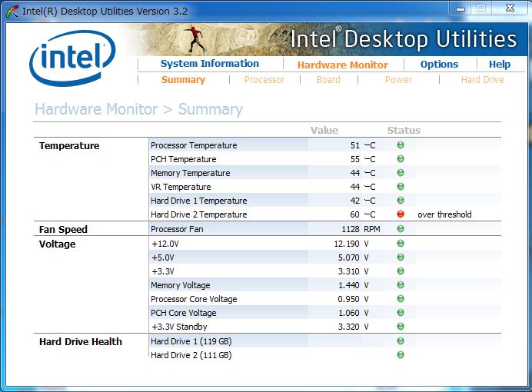The image size is (532, 392).
Task: Click the +3.3V green status indicator
Action: [x=401, y=271]
